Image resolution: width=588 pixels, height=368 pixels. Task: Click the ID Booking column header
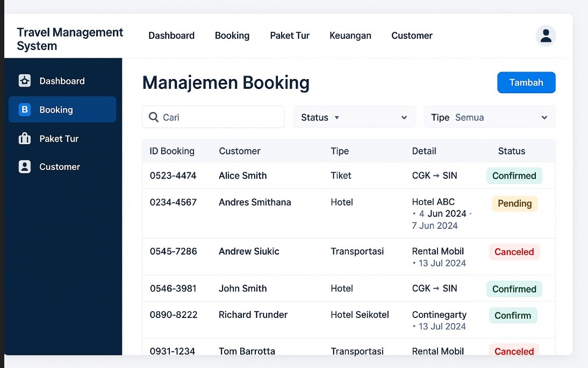pos(172,151)
